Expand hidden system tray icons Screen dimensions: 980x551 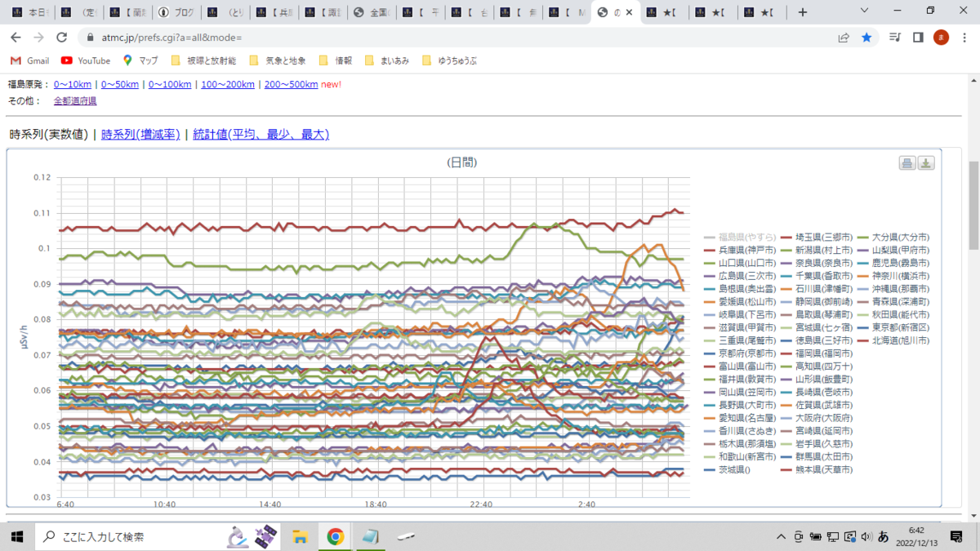coord(782,536)
